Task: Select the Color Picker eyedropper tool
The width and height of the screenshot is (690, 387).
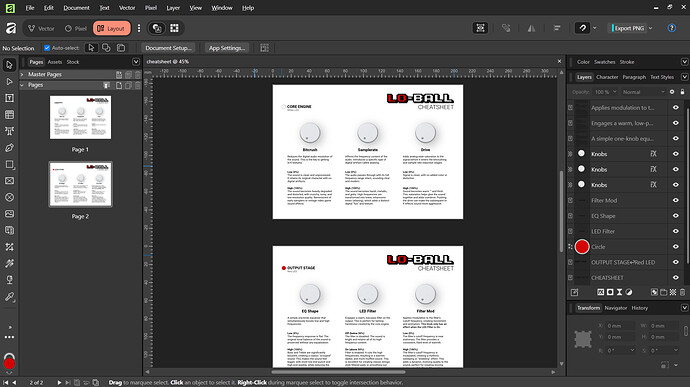Action: (x=9, y=297)
